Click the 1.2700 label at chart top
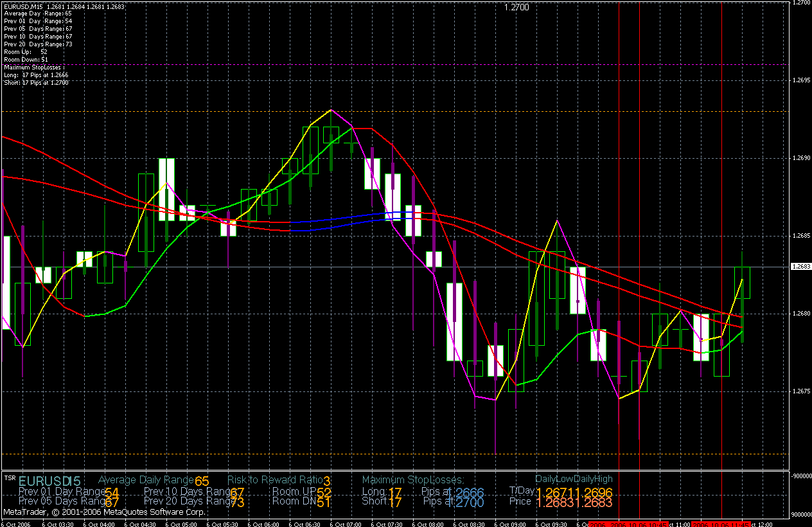 point(516,7)
